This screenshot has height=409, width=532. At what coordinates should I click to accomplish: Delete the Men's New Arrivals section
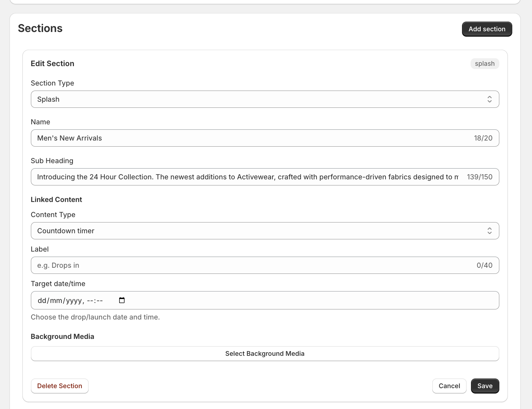[x=60, y=386]
